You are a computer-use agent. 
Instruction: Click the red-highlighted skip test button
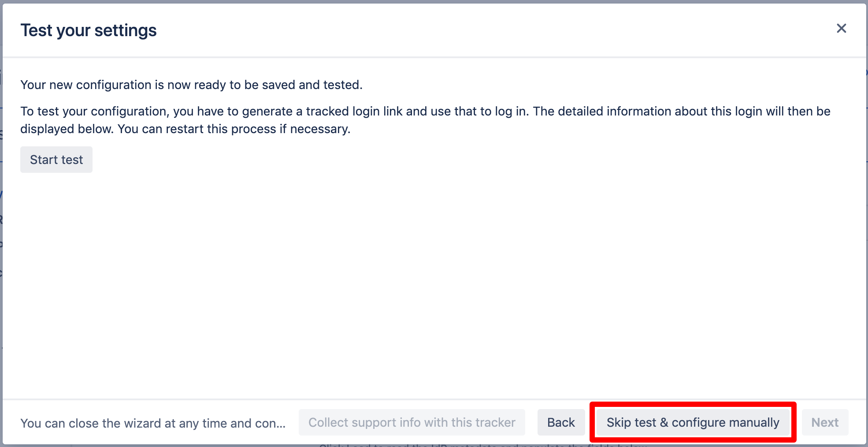pyautogui.click(x=693, y=422)
